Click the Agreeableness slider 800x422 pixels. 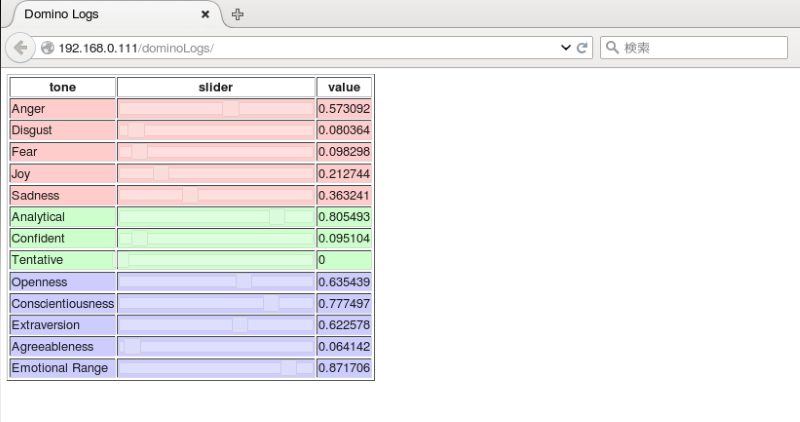point(216,346)
